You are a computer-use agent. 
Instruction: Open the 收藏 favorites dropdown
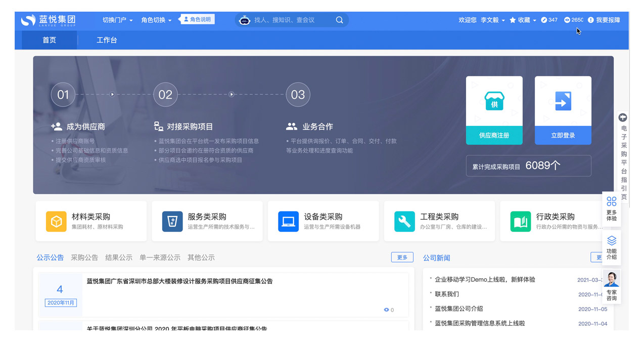pyautogui.click(x=523, y=20)
